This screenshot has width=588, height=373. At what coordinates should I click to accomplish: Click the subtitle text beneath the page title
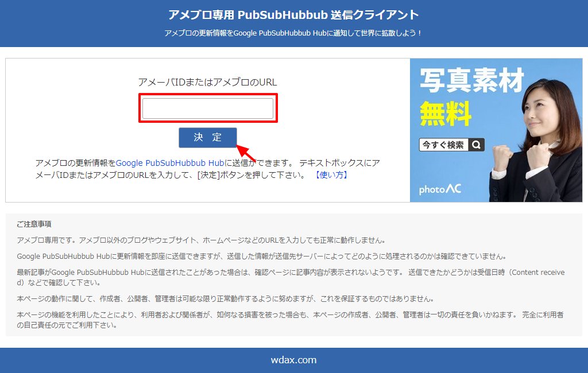[293, 33]
